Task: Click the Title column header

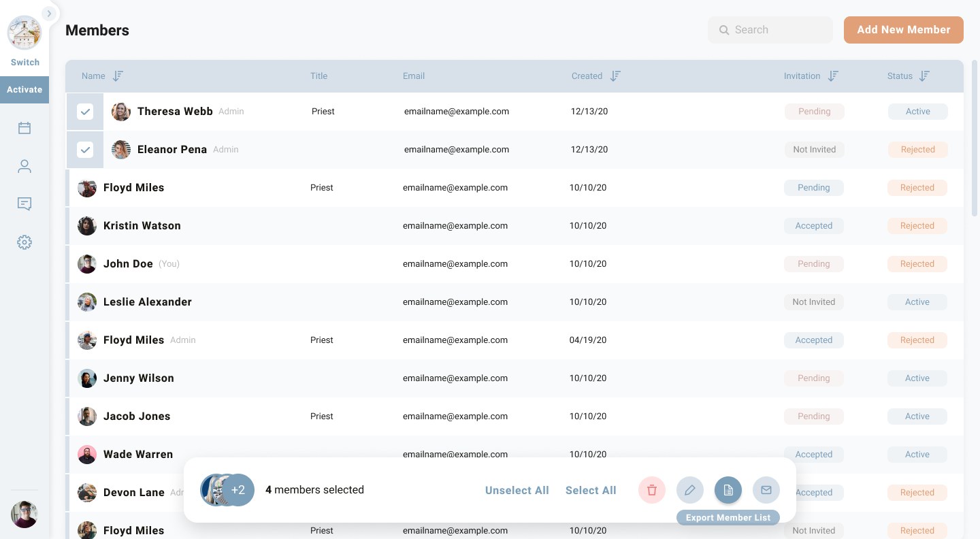Action: click(318, 76)
